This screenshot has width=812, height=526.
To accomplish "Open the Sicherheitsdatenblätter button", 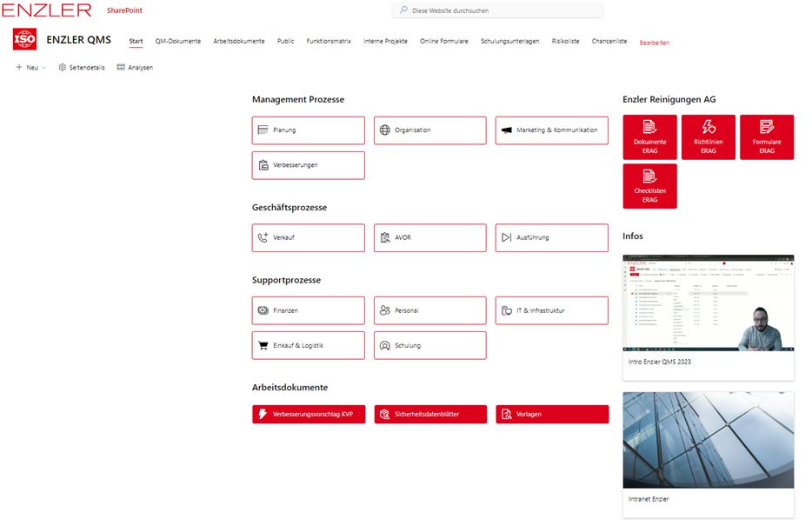I will (429, 414).
